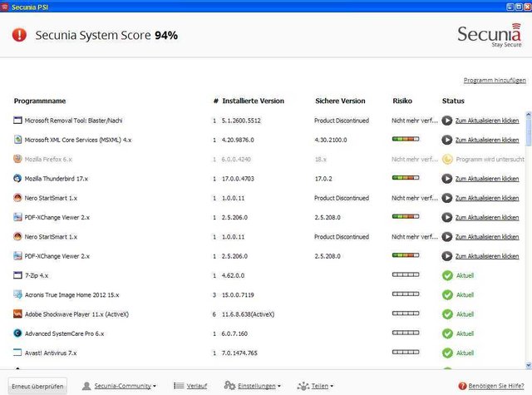Click installed version 15.0.0.7119
Viewport: 532px width, 395px height.
pyautogui.click(x=238, y=295)
